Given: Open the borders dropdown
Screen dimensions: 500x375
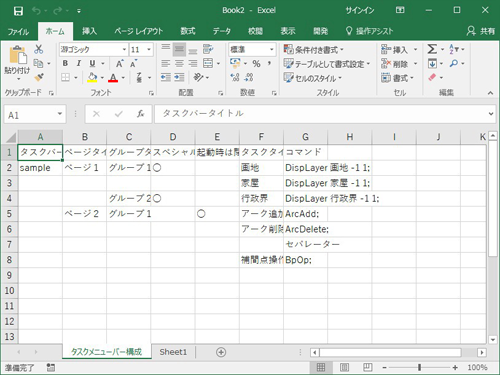Looking at the screenshot, I should point(76,78).
